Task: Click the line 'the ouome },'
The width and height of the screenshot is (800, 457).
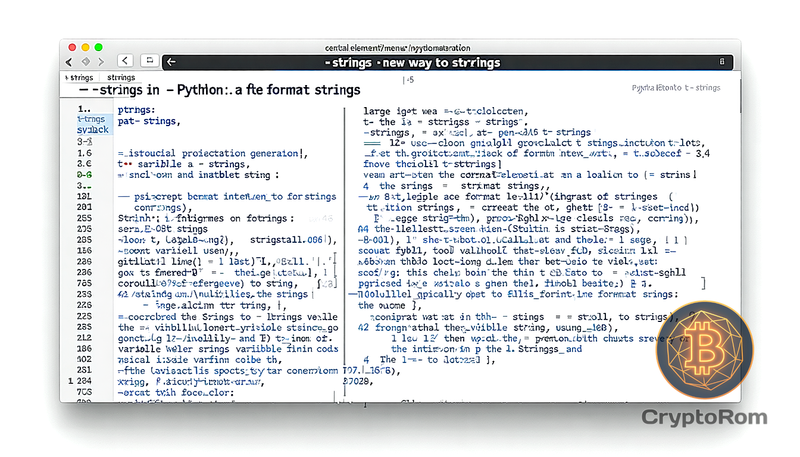Action: pyautogui.click(x=390, y=306)
